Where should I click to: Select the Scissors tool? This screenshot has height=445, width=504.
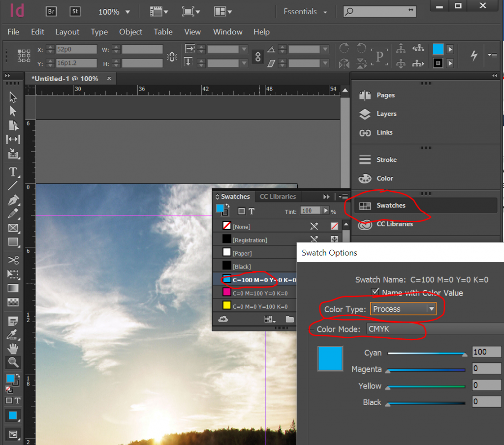point(13,260)
